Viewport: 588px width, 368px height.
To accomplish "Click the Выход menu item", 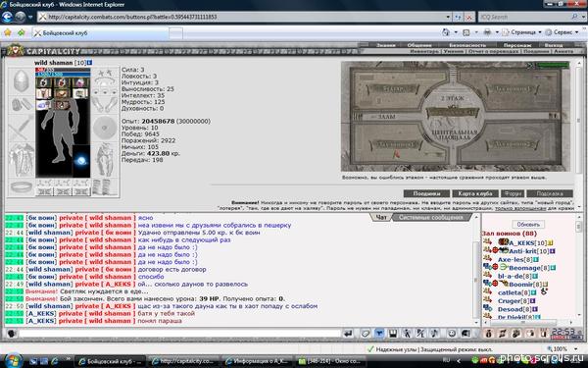I will tap(554, 45).
